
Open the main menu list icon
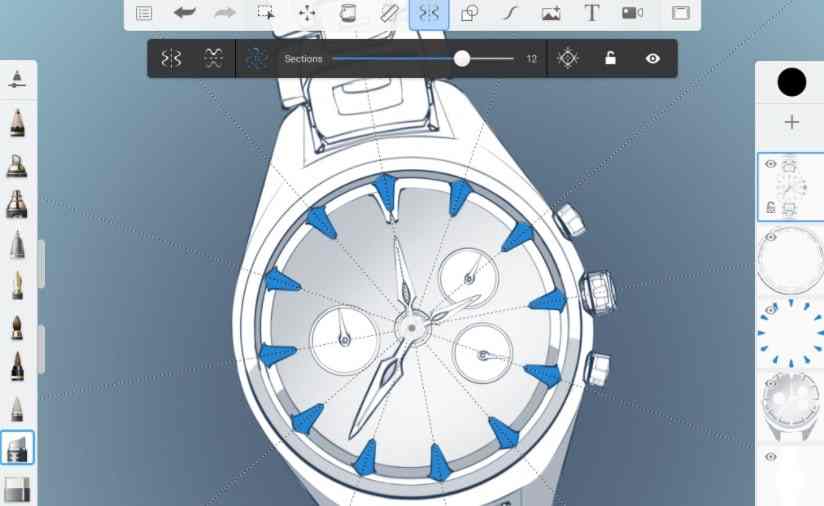point(144,13)
